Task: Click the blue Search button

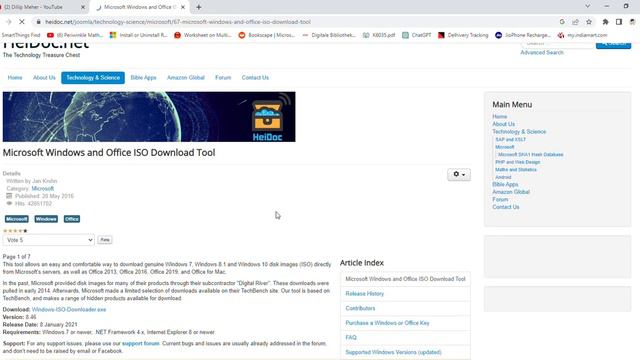Action: pyautogui.click(x=613, y=43)
